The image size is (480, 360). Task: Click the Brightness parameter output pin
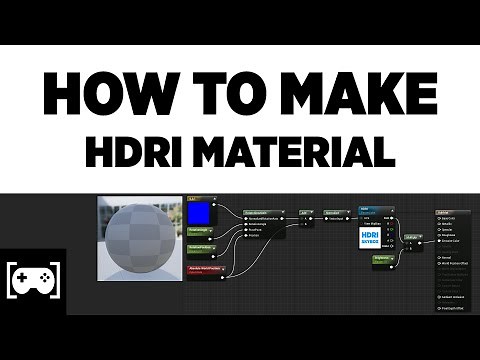click(391, 267)
